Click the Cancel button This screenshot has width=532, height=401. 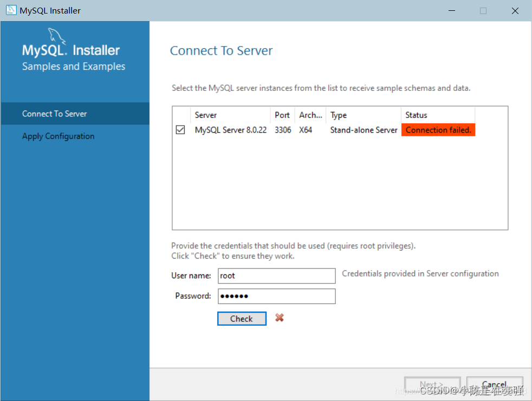[495, 384]
